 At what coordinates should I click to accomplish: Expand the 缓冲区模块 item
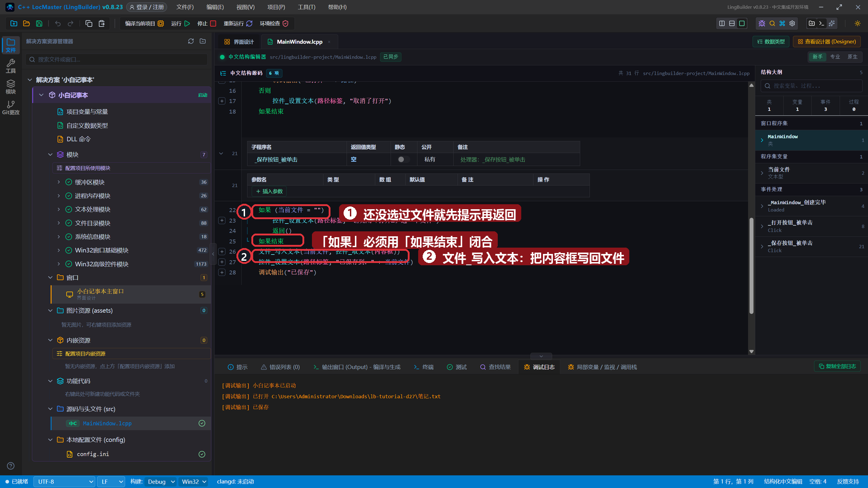[x=58, y=182]
